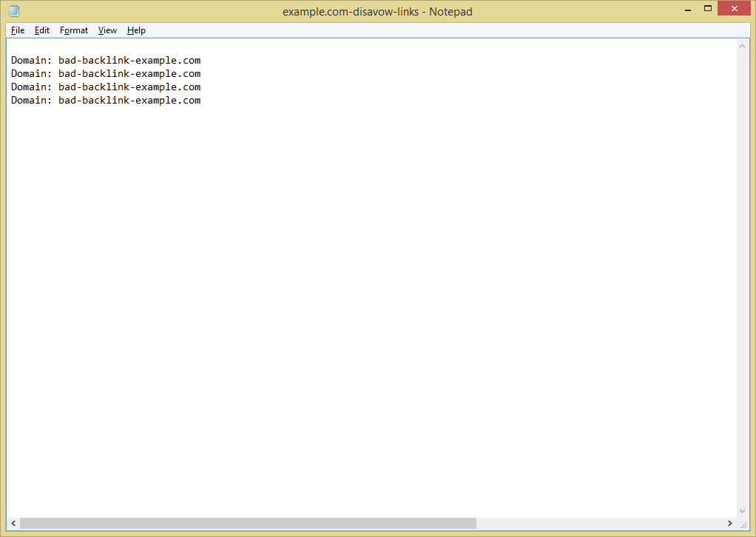Click the Notepad icon in the title bar
Image resolution: width=756 pixels, height=537 pixels.
click(14, 10)
